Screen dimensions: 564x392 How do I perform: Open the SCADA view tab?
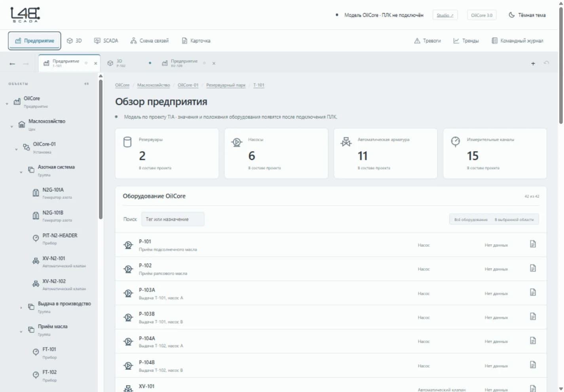tap(106, 41)
